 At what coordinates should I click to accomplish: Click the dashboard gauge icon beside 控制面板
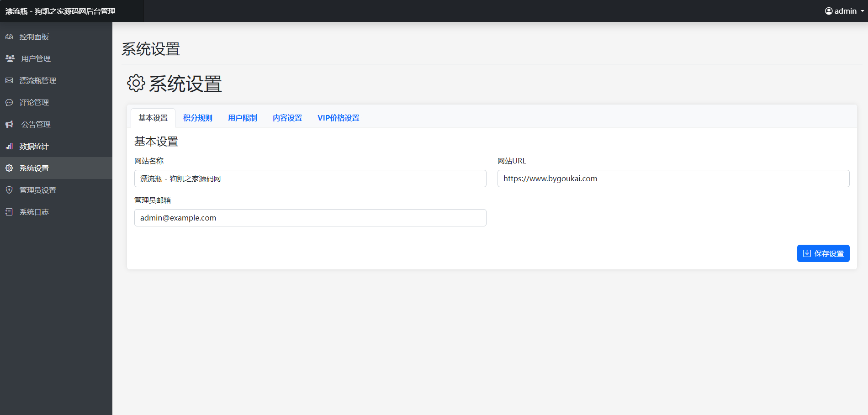point(9,37)
